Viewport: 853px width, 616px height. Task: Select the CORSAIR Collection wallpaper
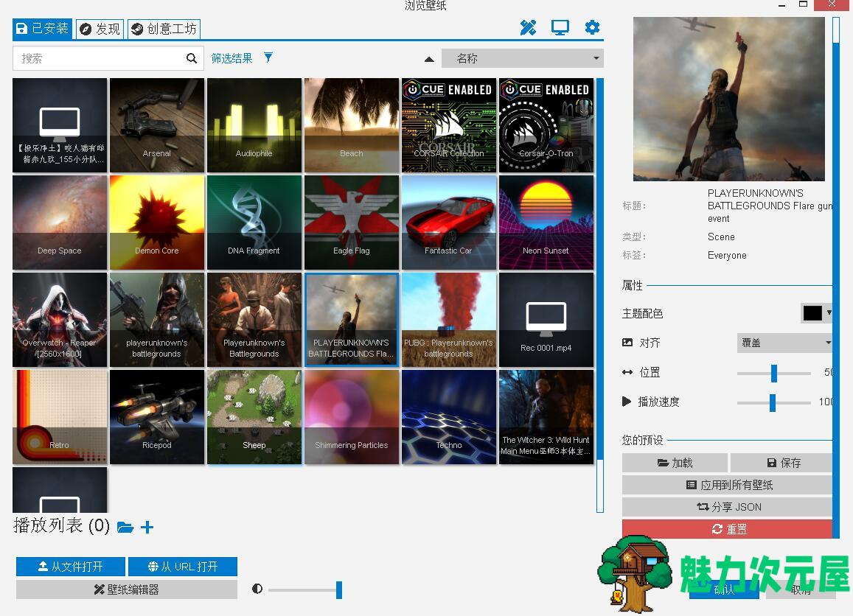click(449, 125)
